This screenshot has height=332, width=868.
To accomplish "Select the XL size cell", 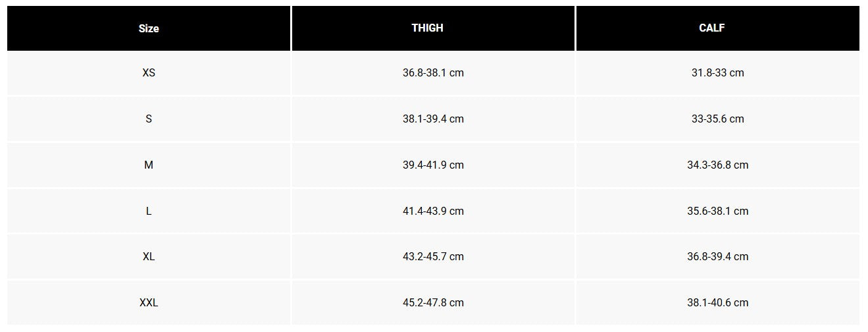I will 149,256.
